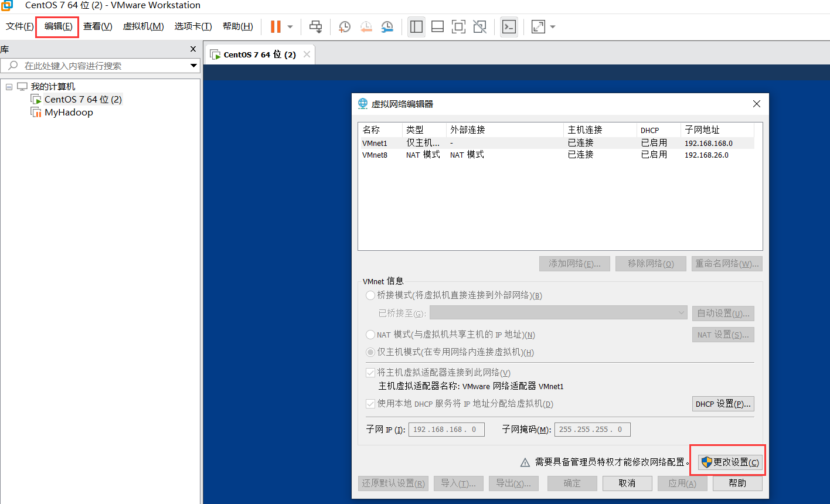Click the VMware Workstation logo in title bar
Image resolution: width=830 pixels, height=504 pixels.
click(6, 6)
